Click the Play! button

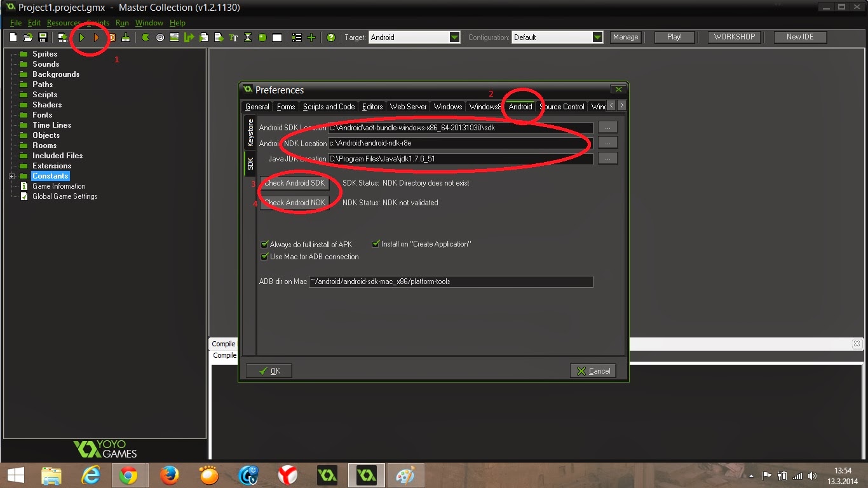674,37
